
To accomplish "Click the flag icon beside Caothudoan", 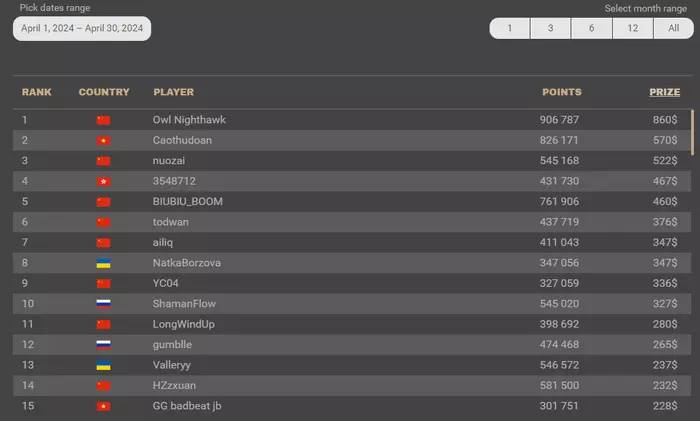I will pyautogui.click(x=103, y=140).
